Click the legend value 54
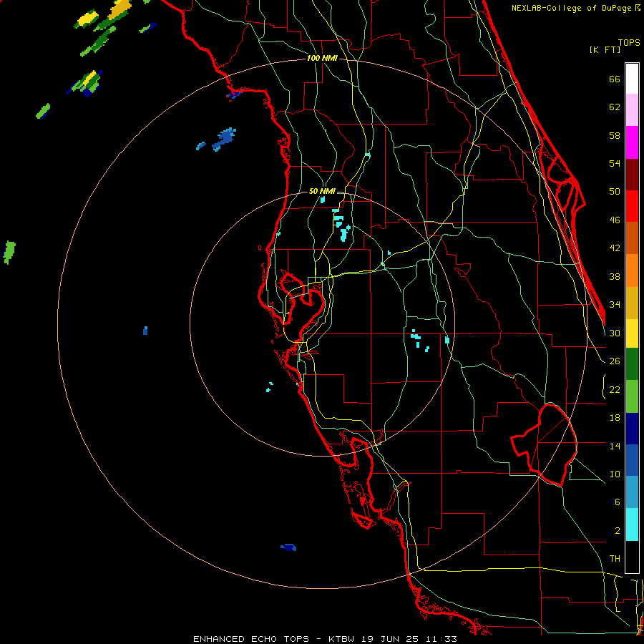The width and height of the screenshot is (644, 644). (x=615, y=163)
